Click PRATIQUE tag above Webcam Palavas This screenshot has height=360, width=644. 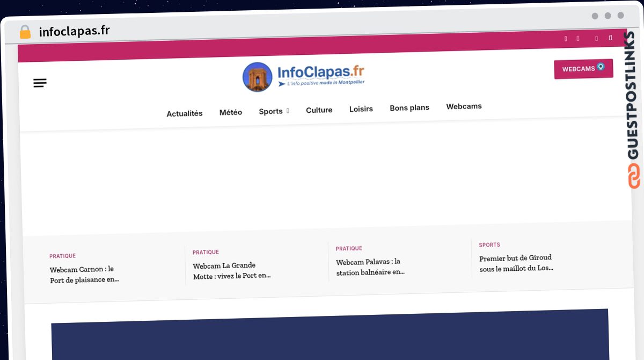pyautogui.click(x=349, y=249)
